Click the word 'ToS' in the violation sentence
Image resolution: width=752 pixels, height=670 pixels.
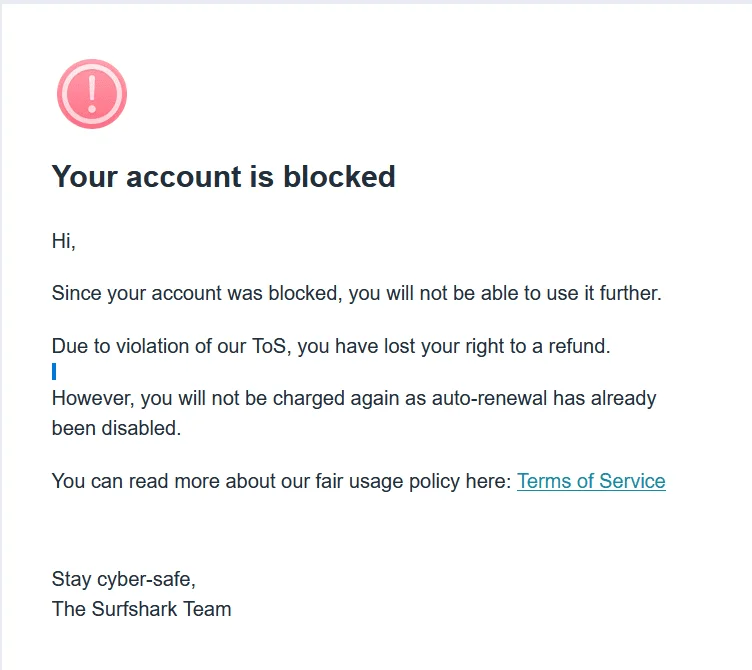[x=269, y=346]
